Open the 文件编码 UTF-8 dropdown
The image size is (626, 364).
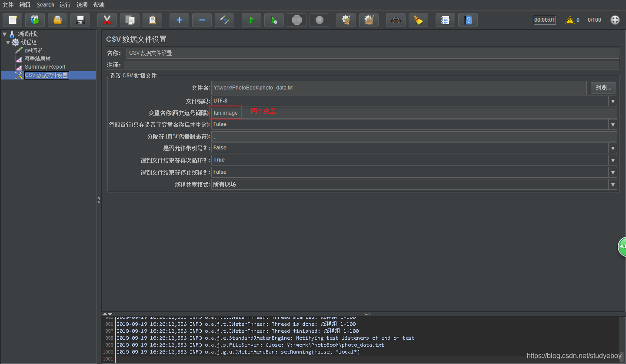pyautogui.click(x=613, y=101)
